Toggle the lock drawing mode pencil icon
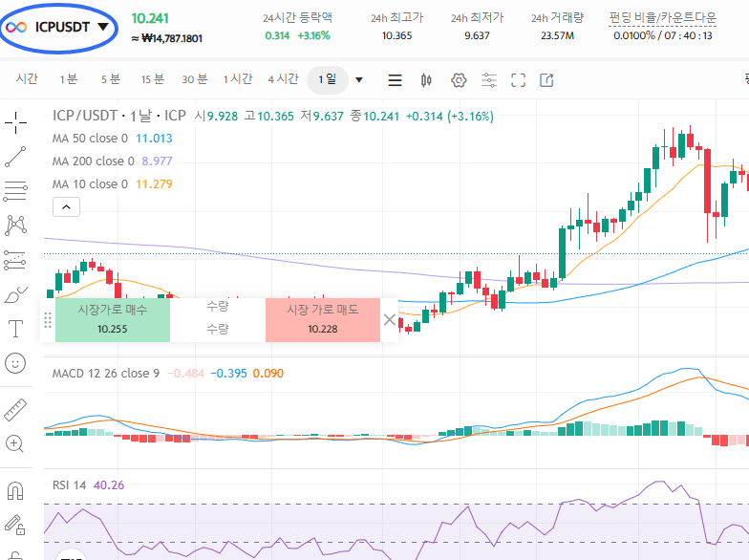Screen dimensions: 749x560 click(15, 524)
